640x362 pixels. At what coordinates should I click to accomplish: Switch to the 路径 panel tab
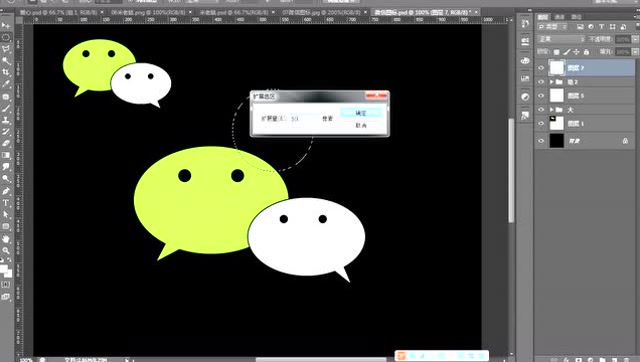(576, 17)
